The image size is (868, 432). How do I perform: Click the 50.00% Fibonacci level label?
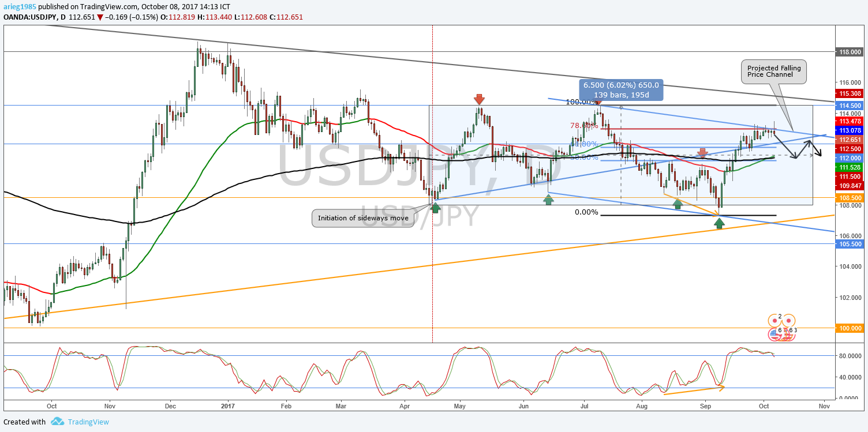click(583, 157)
